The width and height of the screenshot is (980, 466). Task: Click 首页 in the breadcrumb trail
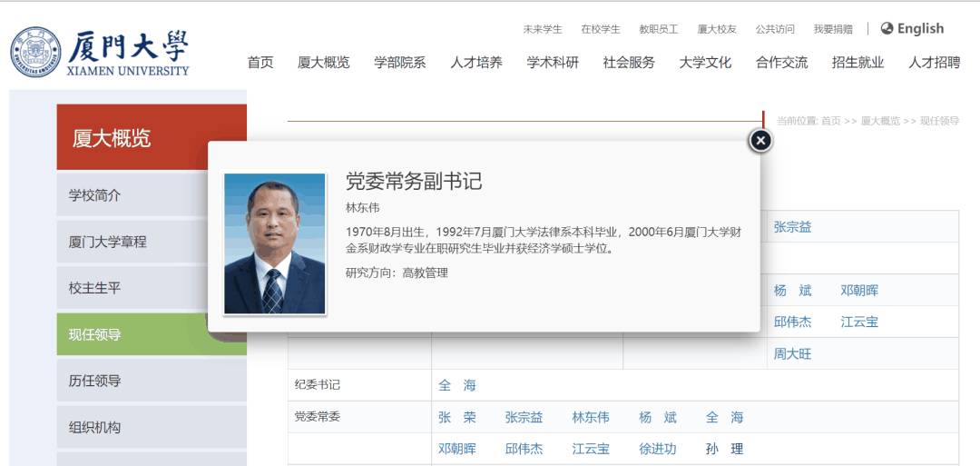pos(830,121)
